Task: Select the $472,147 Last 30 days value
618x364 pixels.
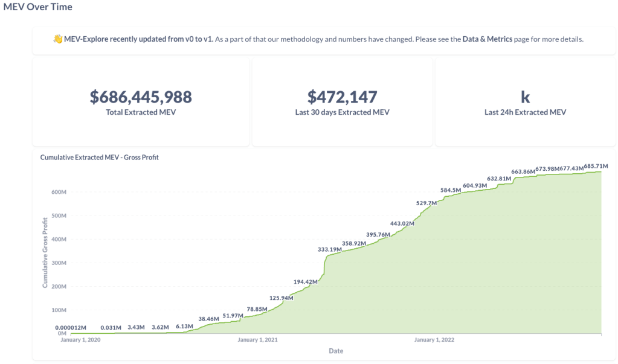Action: point(342,97)
